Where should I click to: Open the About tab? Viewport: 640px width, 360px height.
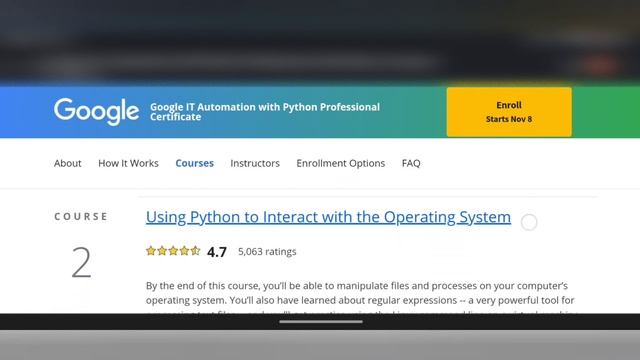[68, 163]
